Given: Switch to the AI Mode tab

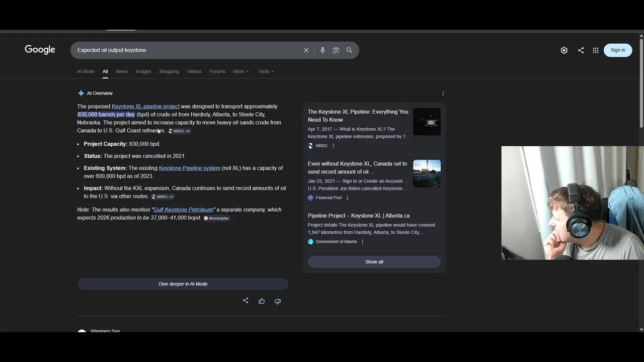Looking at the screenshot, I should (86, 71).
